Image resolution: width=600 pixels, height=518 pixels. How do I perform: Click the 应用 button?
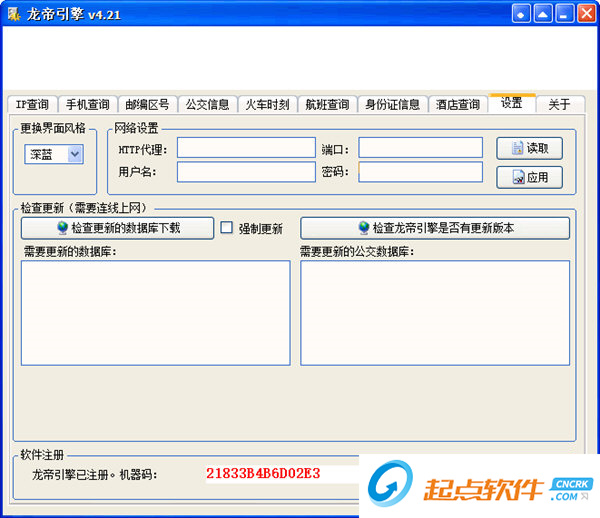[530, 177]
